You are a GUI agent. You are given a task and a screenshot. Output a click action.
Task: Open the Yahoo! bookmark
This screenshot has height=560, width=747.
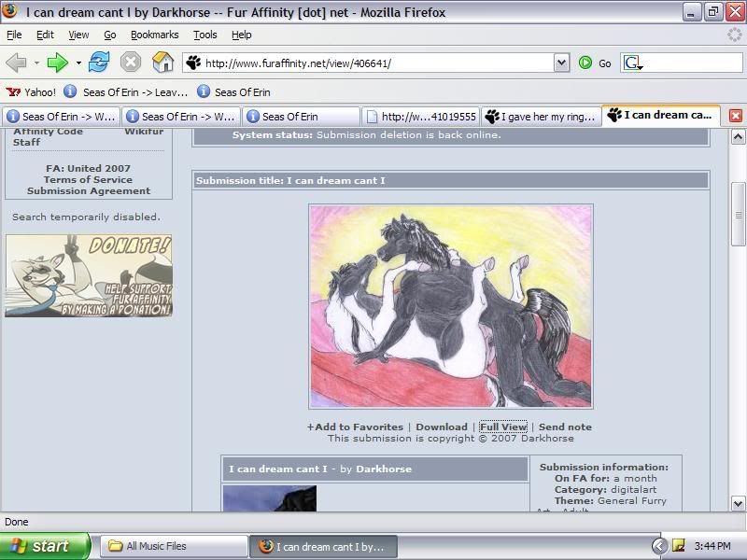(31, 92)
